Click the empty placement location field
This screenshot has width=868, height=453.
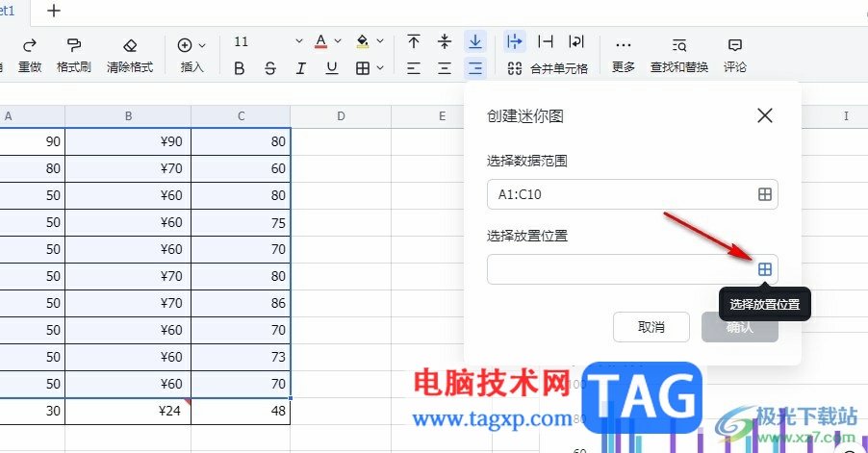[x=632, y=269]
